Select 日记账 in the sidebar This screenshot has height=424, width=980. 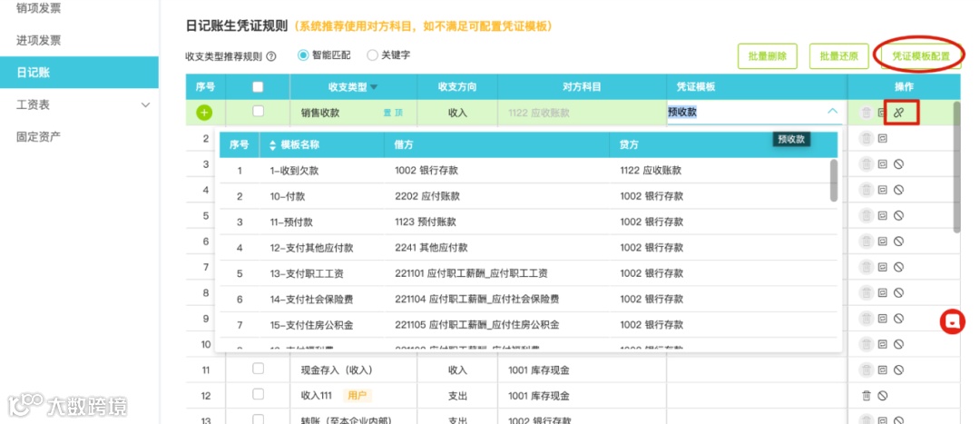pyautogui.click(x=79, y=72)
